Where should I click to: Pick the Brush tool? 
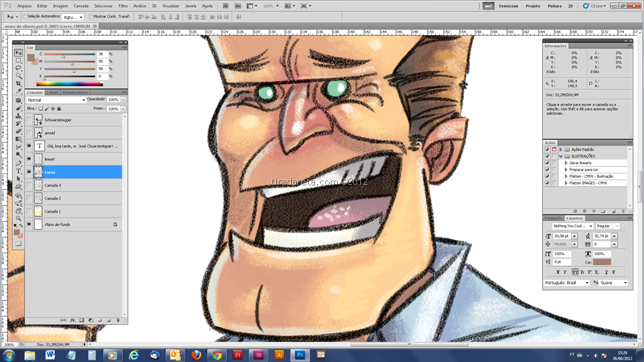tap(18, 108)
